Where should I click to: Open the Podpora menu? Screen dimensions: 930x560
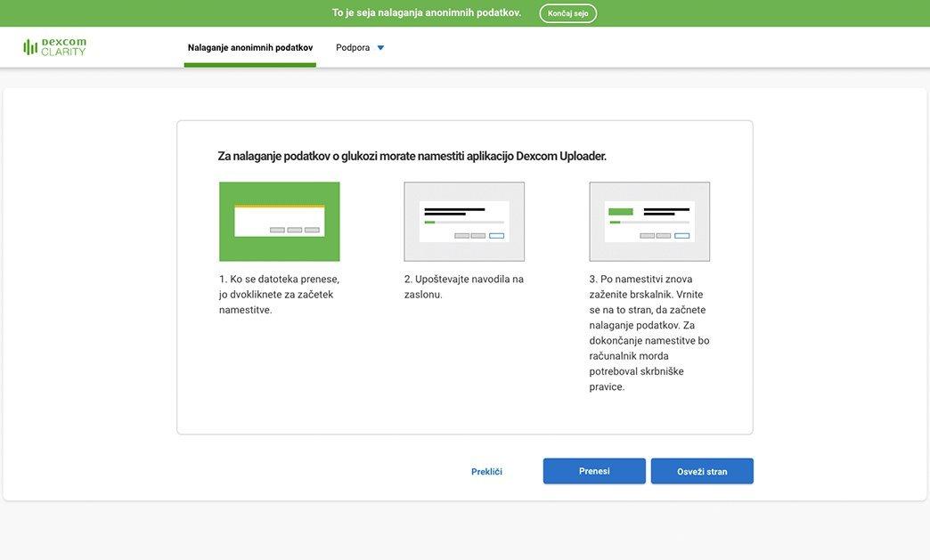tap(353, 48)
